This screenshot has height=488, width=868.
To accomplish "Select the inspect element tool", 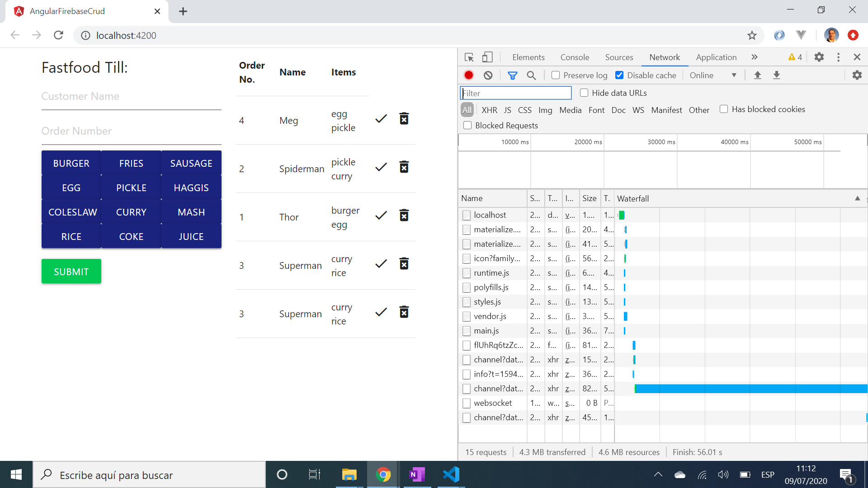I will tap(469, 57).
